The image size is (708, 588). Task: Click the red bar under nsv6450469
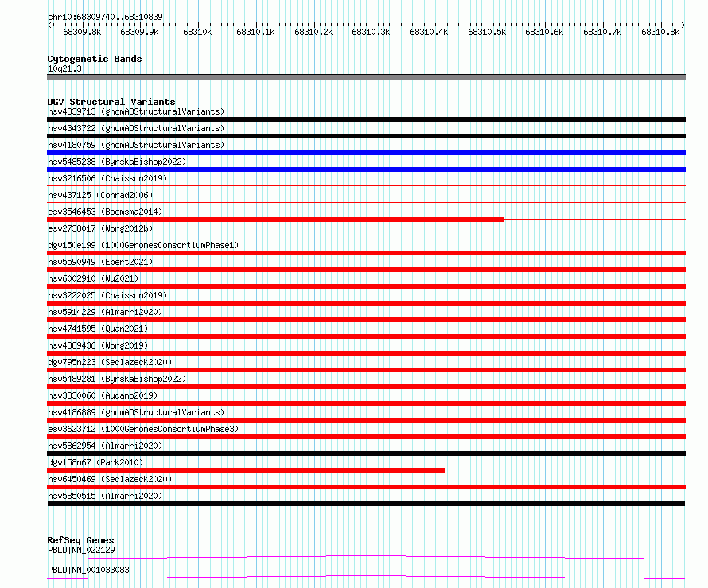[x=366, y=487]
